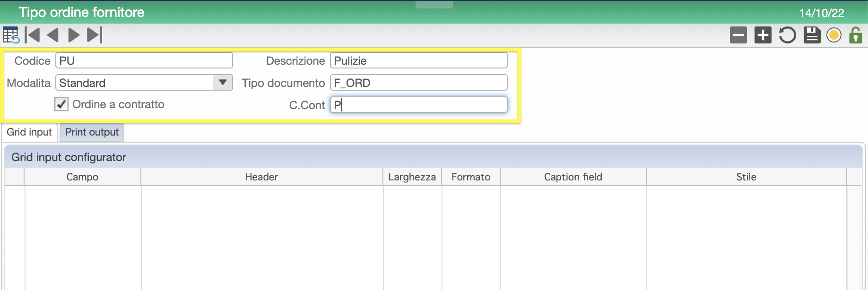Toggle the green padlock lock icon

[x=856, y=35]
